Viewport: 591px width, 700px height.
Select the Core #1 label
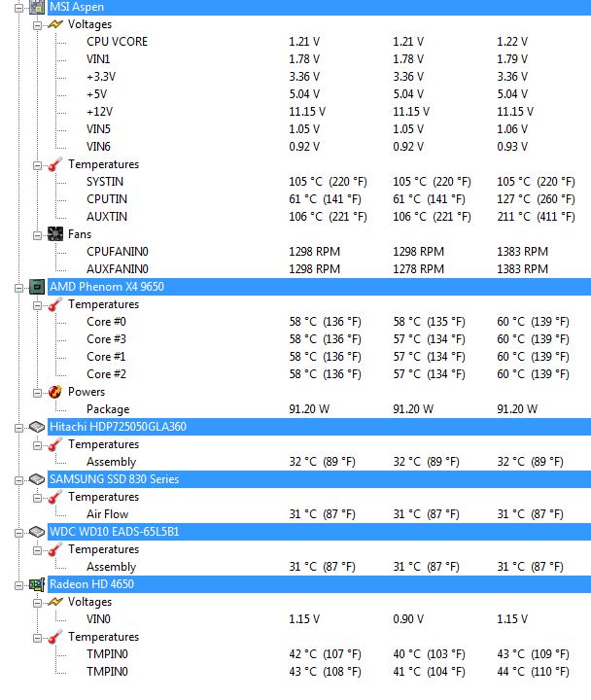[x=106, y=357]
